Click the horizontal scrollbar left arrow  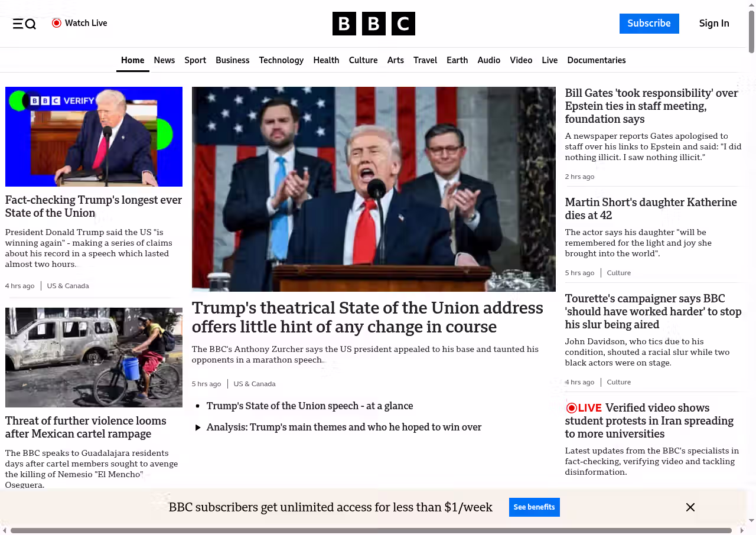click(5, 530)
